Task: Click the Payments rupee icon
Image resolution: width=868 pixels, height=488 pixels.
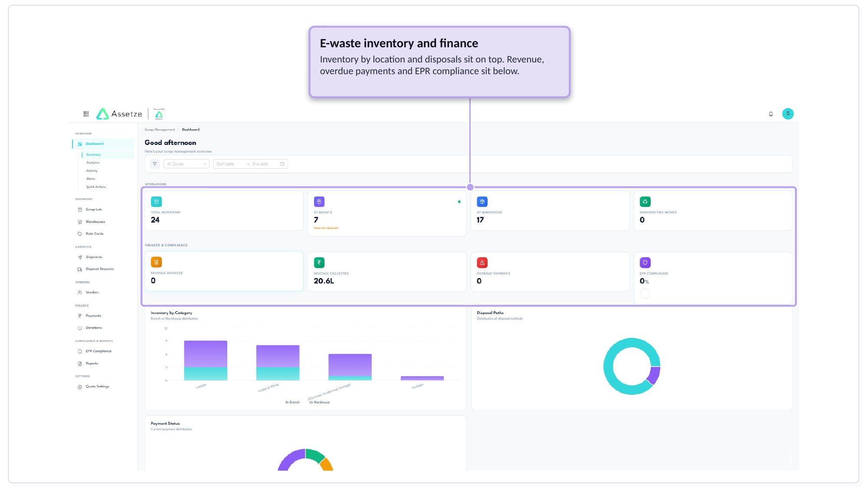Action: click(x=80, y=316)
